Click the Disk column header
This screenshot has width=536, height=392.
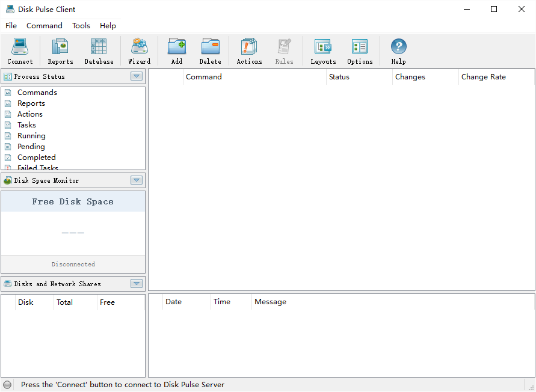[x=34, y=302]
